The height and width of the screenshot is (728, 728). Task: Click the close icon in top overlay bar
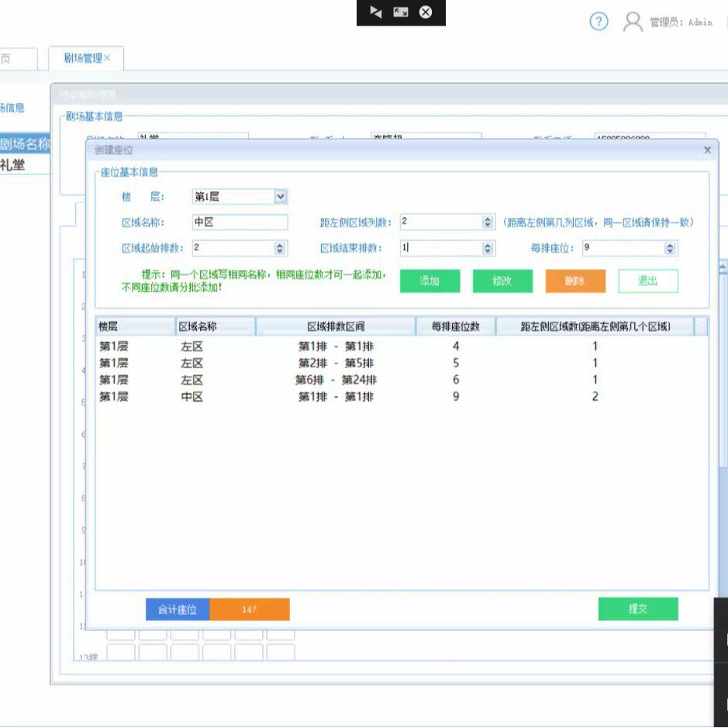coord(426,12)
